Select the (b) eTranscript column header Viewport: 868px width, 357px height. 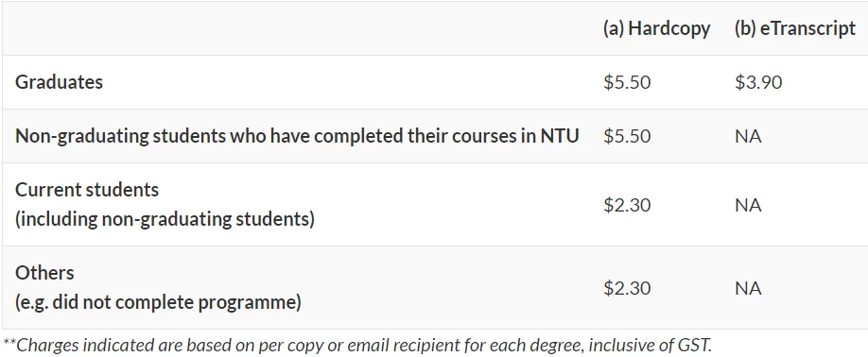[795, 28]
